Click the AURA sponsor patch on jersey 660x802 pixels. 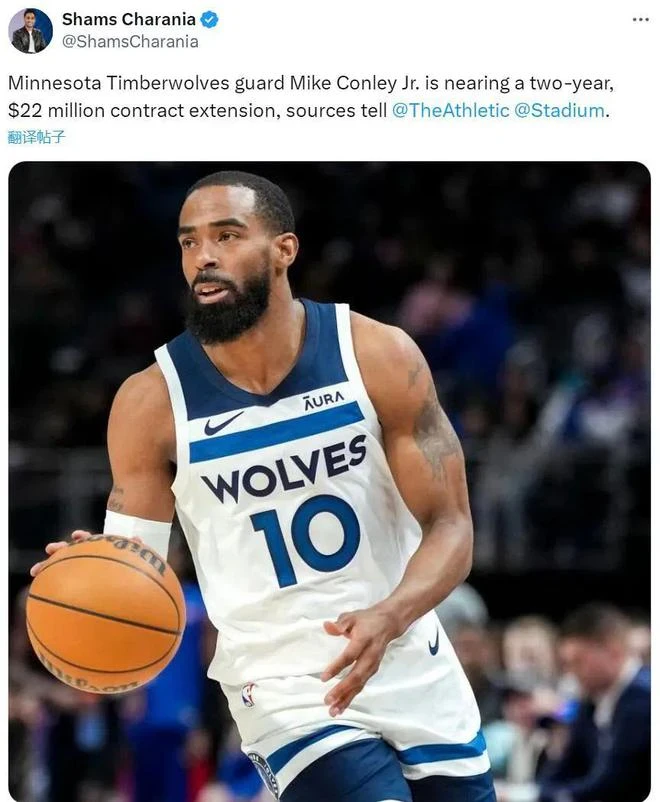324,400
